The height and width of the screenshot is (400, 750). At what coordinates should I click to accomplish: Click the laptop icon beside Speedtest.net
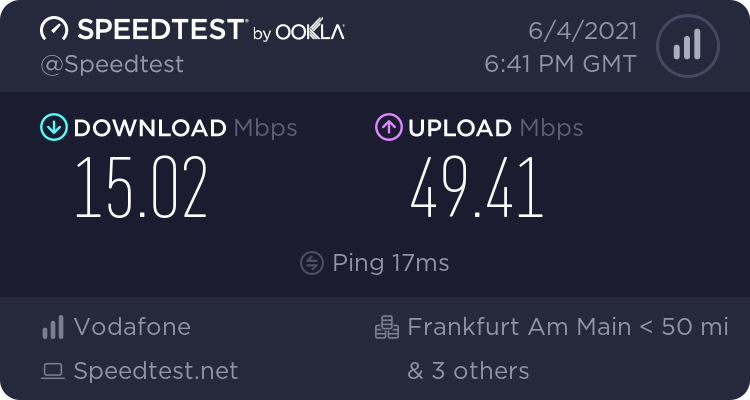[x=53, y=372]
